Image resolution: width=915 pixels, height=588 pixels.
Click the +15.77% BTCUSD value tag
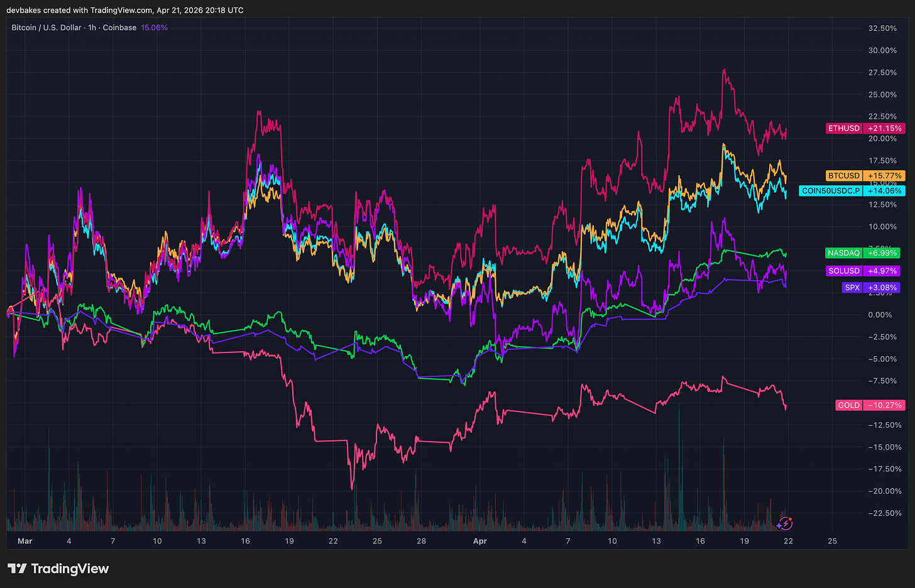[884, 176]
